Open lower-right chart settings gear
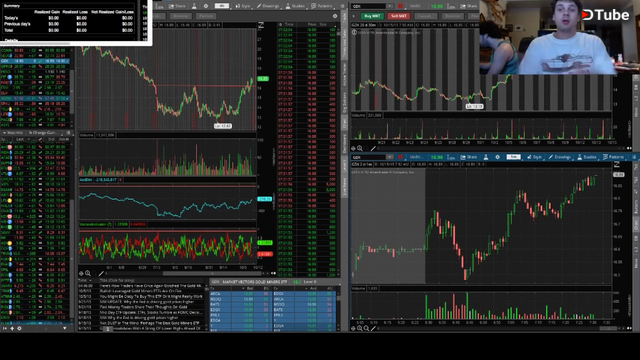The width and height of the screenshot is (640, 360). coord(498,157)
